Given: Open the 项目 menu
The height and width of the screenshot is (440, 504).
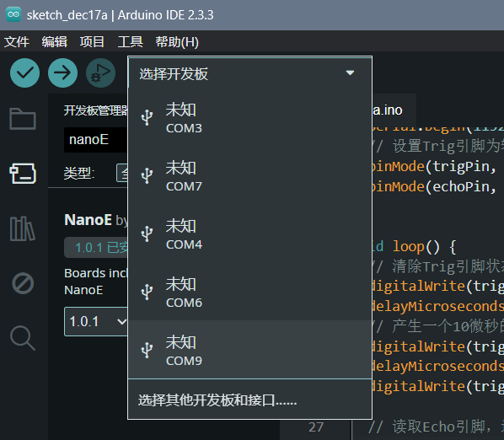Looking at the screenshot, I should (x=92, y=42).
